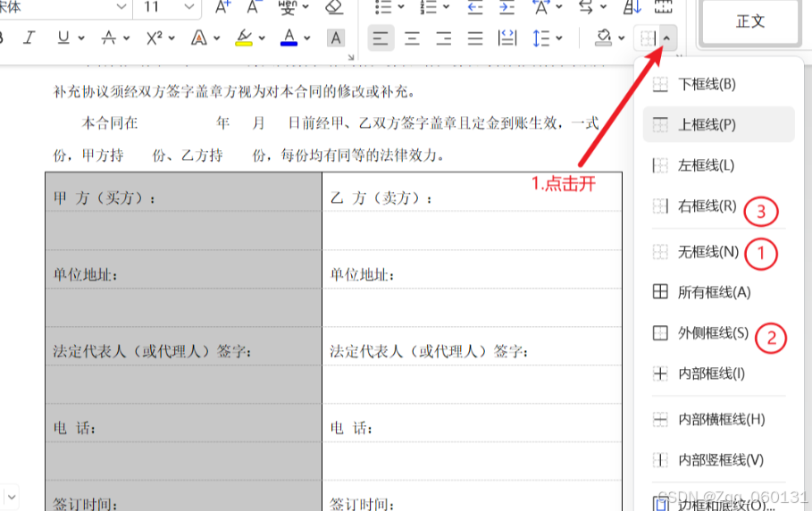Click the distributed alignment icon
812x511 pixels.
tap(506, 38)
